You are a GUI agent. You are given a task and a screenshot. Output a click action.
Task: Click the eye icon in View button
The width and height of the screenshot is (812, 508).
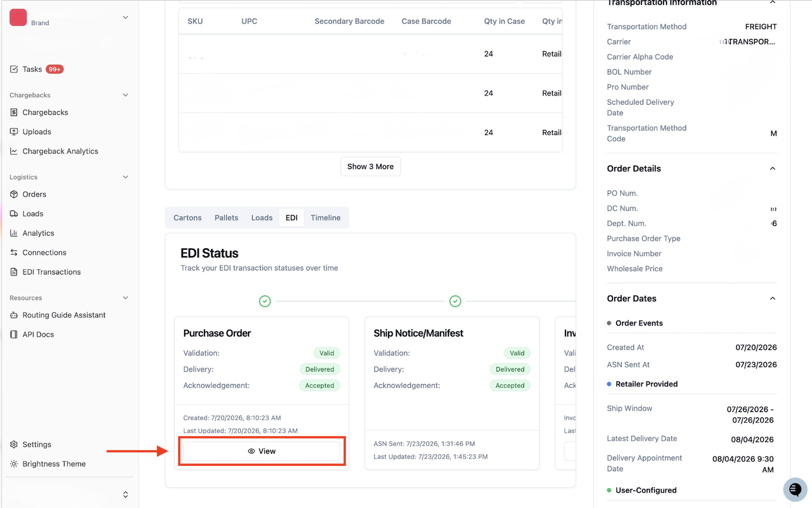pos(251,451)
